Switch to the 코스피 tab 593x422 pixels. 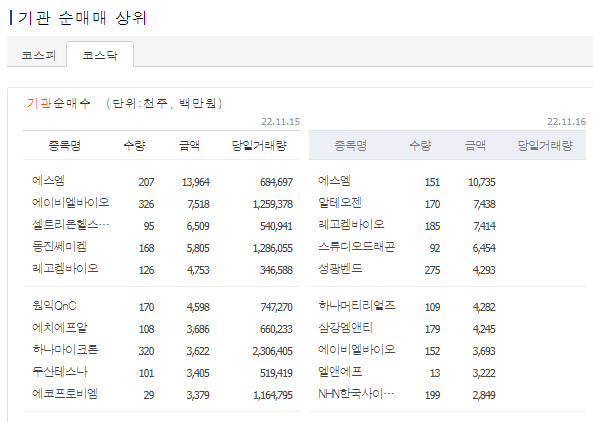click(x=39, y=55)
